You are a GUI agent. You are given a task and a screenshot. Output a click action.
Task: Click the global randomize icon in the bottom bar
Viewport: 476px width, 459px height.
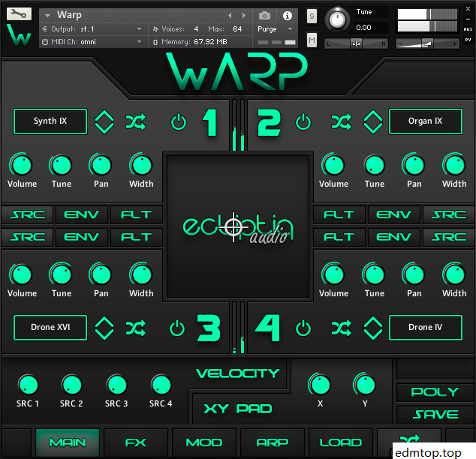409,442
